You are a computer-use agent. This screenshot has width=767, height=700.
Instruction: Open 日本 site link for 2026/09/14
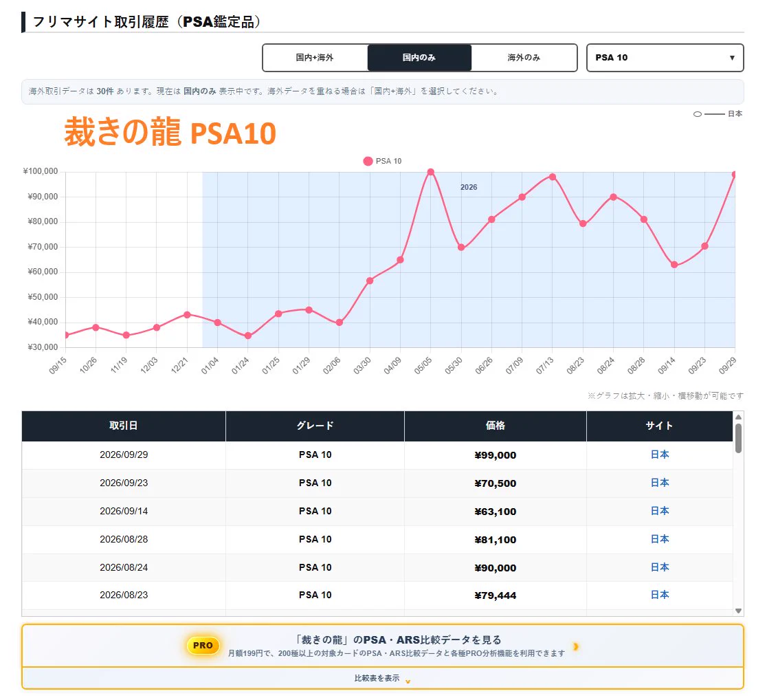[x=659, y=511]
